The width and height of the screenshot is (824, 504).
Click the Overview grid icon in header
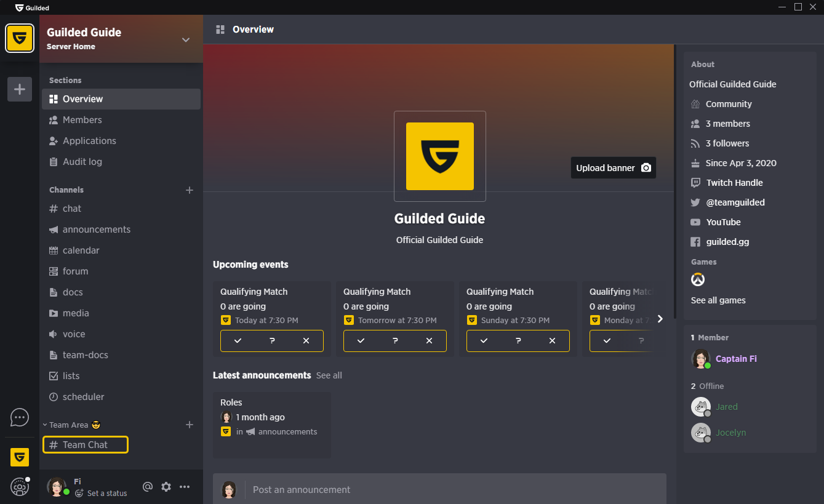click(220, 30)
